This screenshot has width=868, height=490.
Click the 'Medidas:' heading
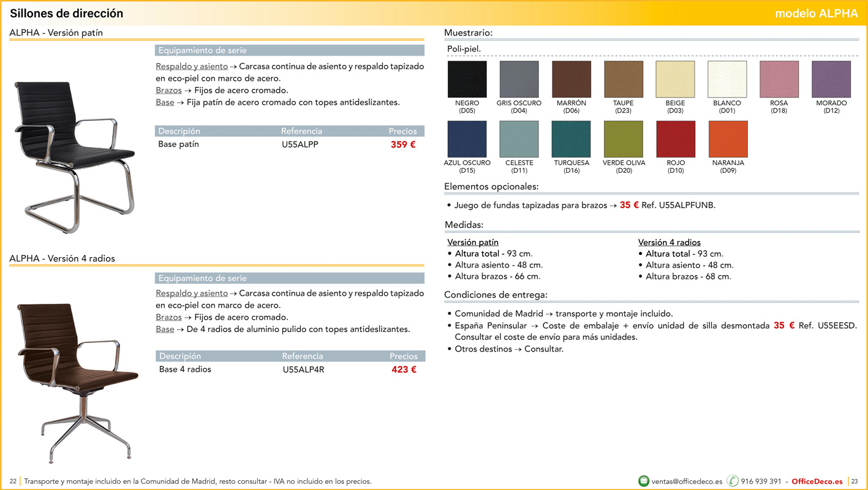coord(464,225)
